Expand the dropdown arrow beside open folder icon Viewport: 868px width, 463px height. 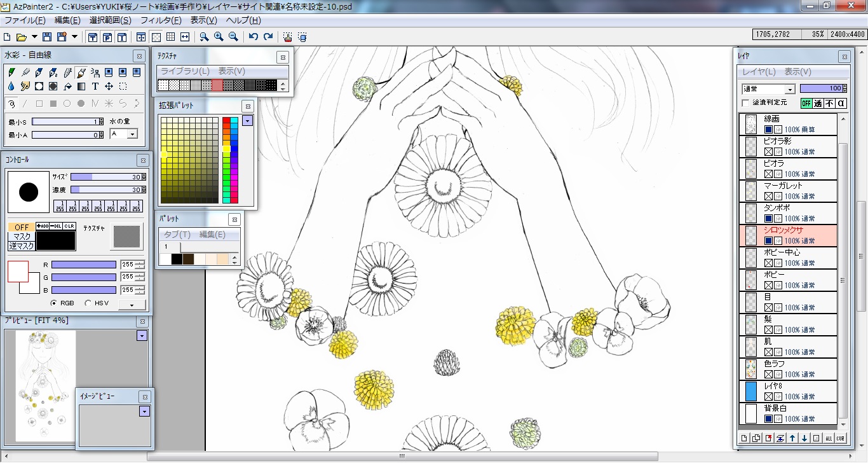[34, 37]
